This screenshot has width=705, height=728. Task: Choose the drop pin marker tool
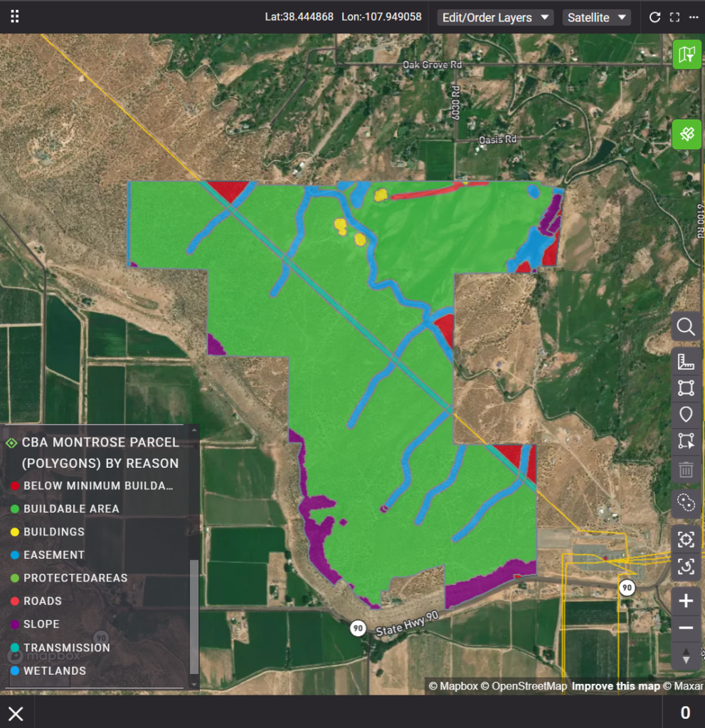686,414
